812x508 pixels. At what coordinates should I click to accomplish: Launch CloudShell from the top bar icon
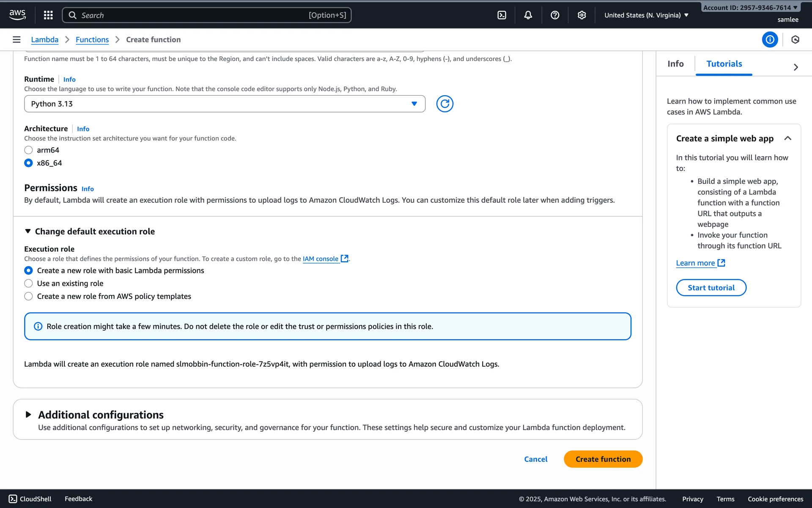click(x=502, y=15)
